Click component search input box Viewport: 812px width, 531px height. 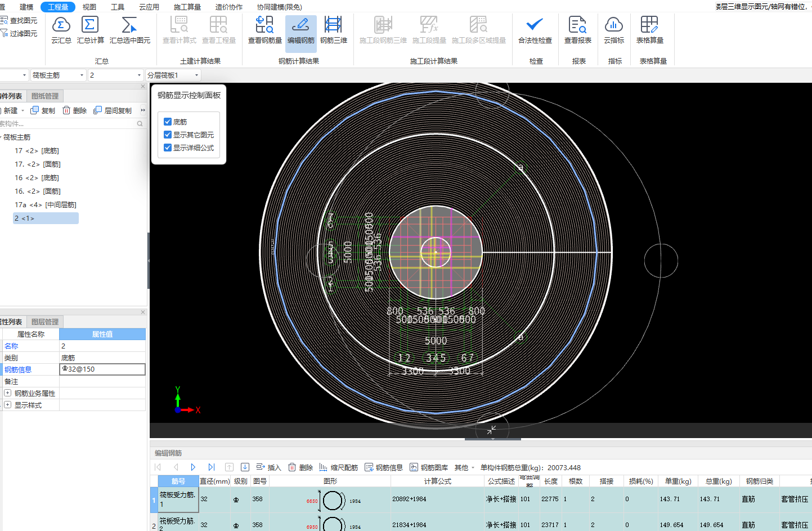click(68, 123)
